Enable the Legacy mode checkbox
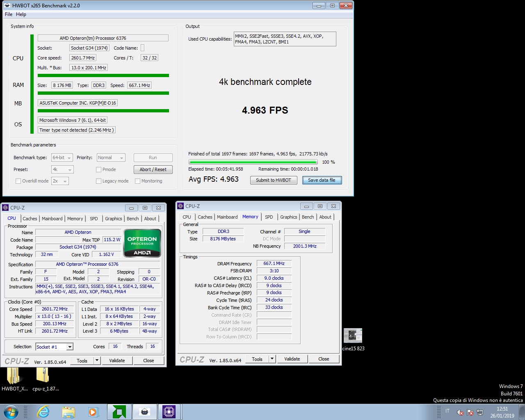The image size is (525, 420). coord(98,181)
